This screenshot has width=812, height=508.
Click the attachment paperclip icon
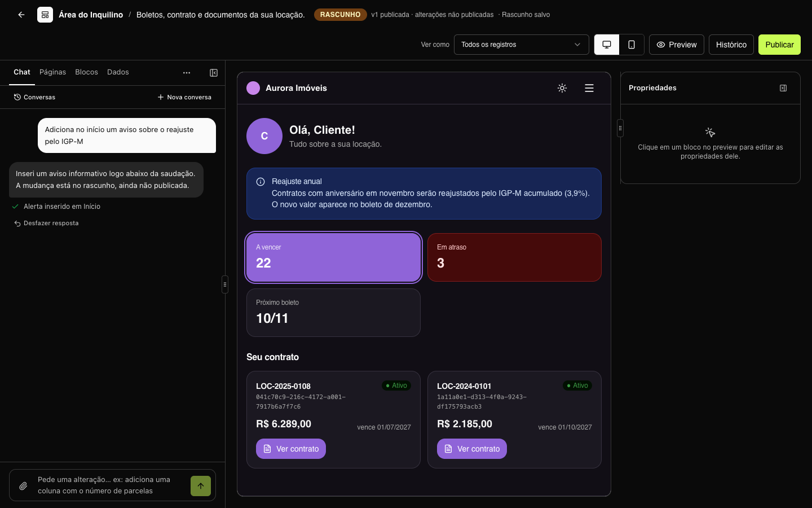(23, 485)
